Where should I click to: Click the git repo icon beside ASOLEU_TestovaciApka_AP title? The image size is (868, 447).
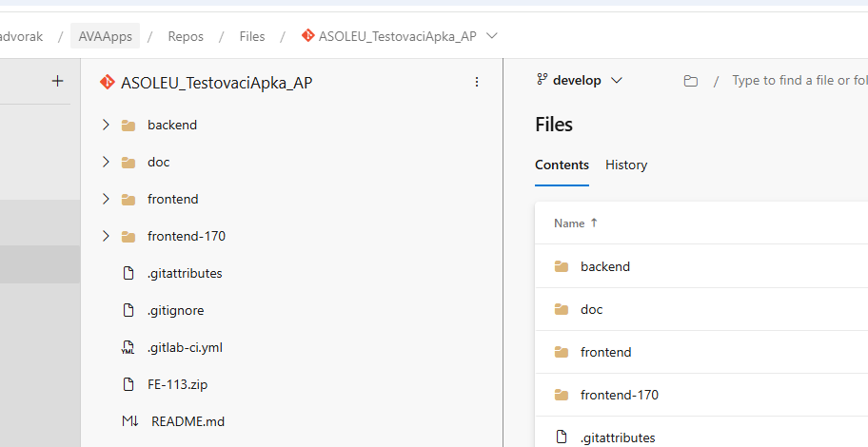(108, 83)
